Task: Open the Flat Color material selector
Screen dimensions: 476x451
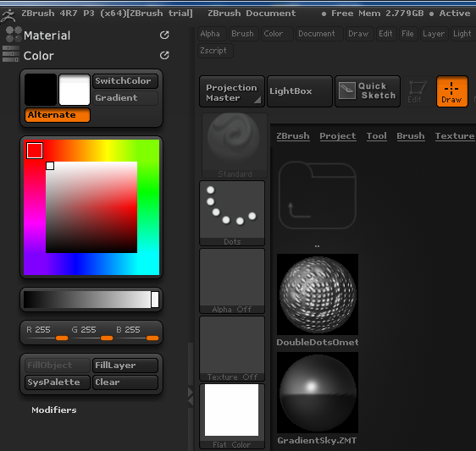Action: (x=232, y=416)
